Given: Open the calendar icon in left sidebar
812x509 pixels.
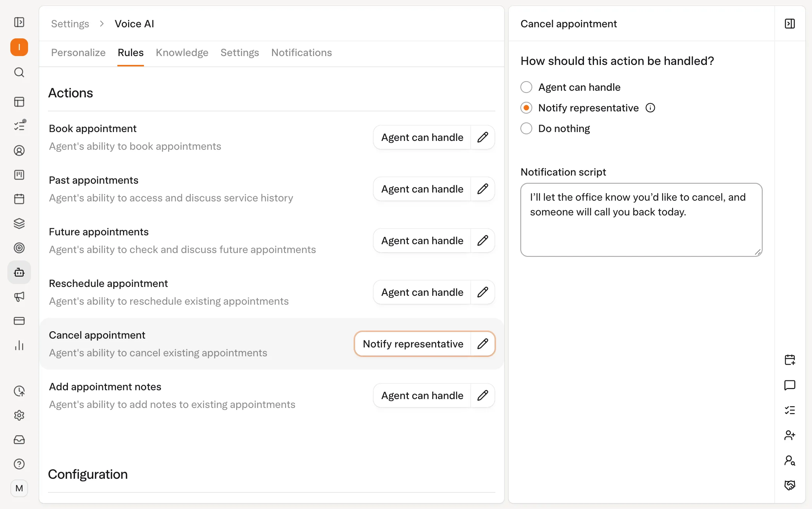Looking at the screenshot, I should pyautogui.click(x=19, y=199).
